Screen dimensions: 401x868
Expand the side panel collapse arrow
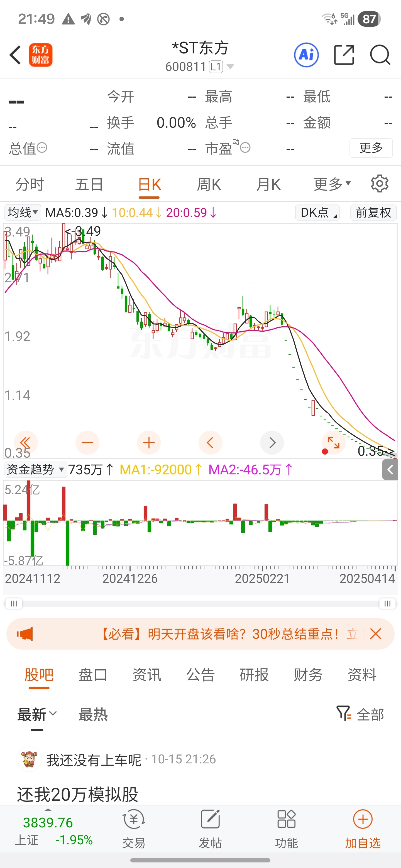pyautogui.click(x=390, y=470)
